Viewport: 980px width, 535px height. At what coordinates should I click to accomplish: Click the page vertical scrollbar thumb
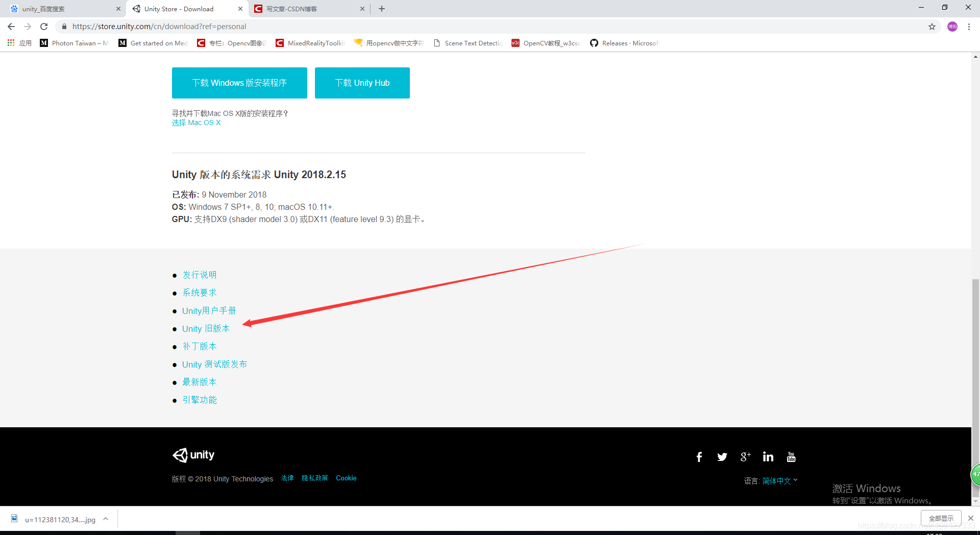(x=975, y=388)
